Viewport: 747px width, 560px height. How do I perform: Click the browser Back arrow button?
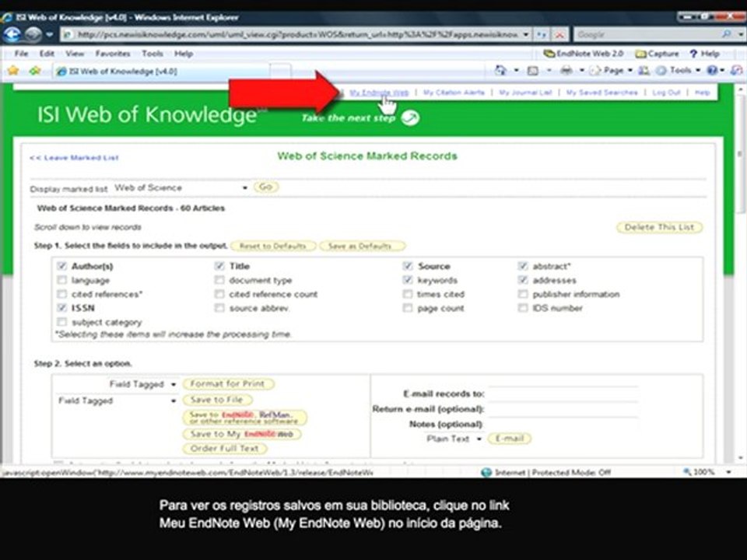[12, 34]
